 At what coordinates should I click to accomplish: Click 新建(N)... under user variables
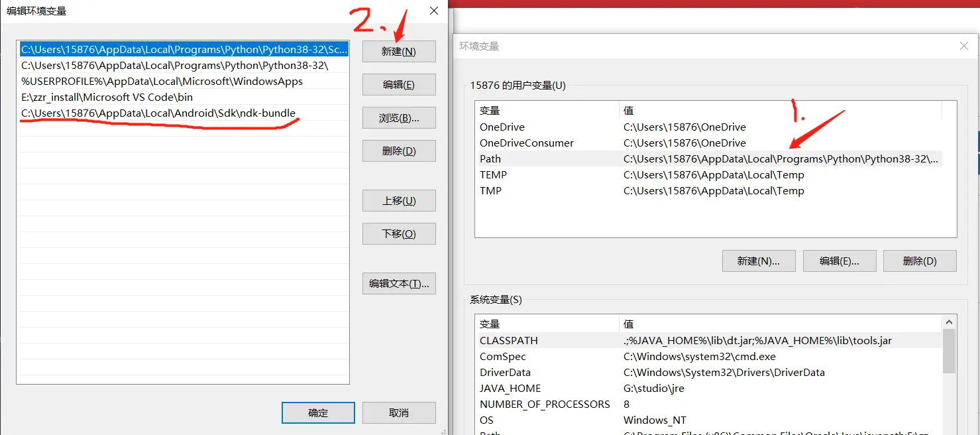click(758, 261)
